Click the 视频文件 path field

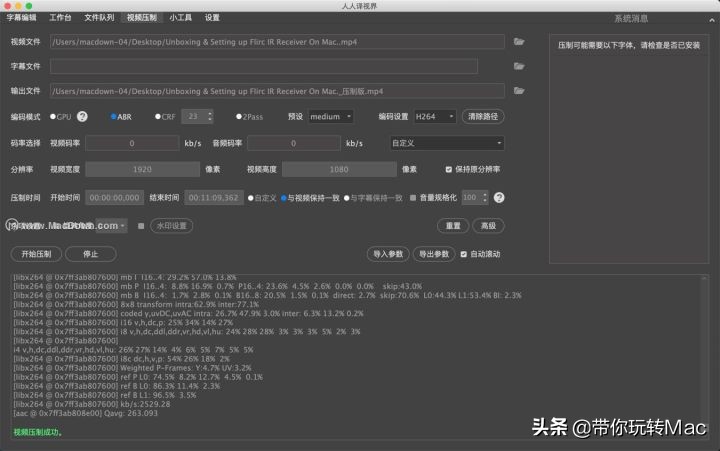click(x=277, y=42)
